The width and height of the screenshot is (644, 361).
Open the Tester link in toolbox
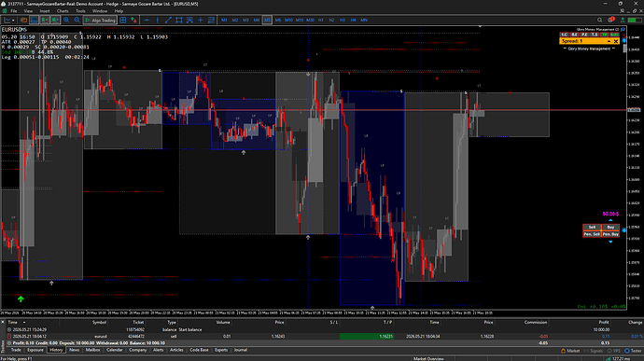633,351
